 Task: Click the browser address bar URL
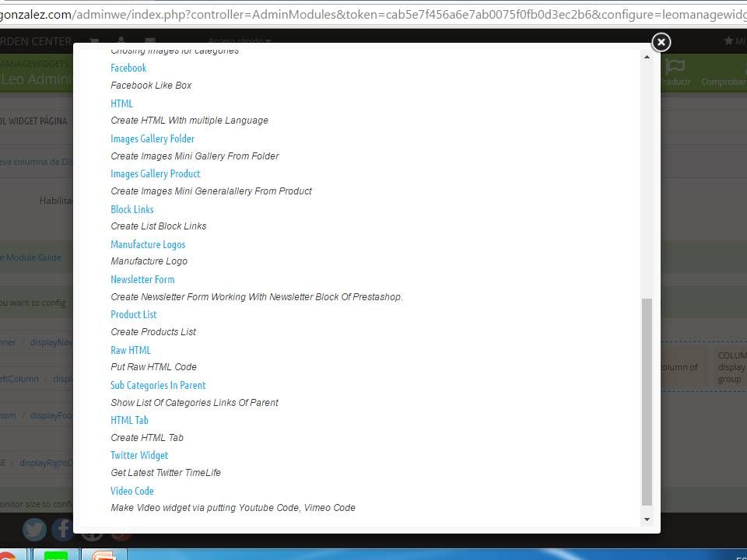coord(373,15)
